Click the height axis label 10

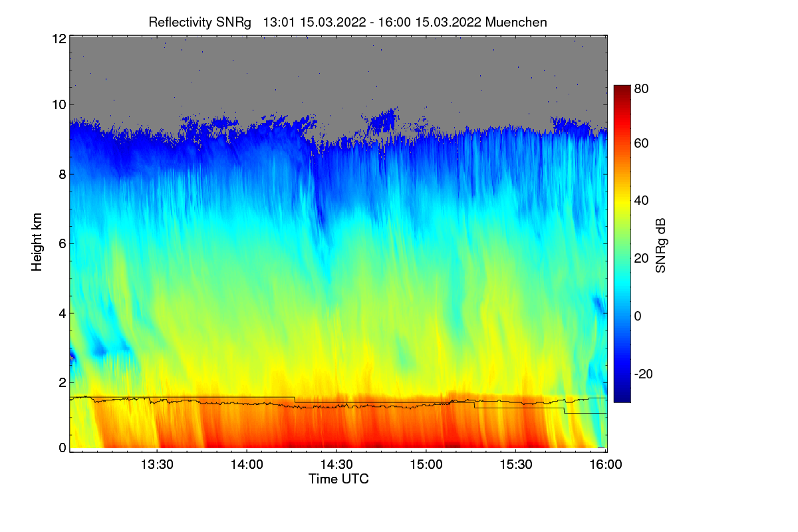point(59,104)
